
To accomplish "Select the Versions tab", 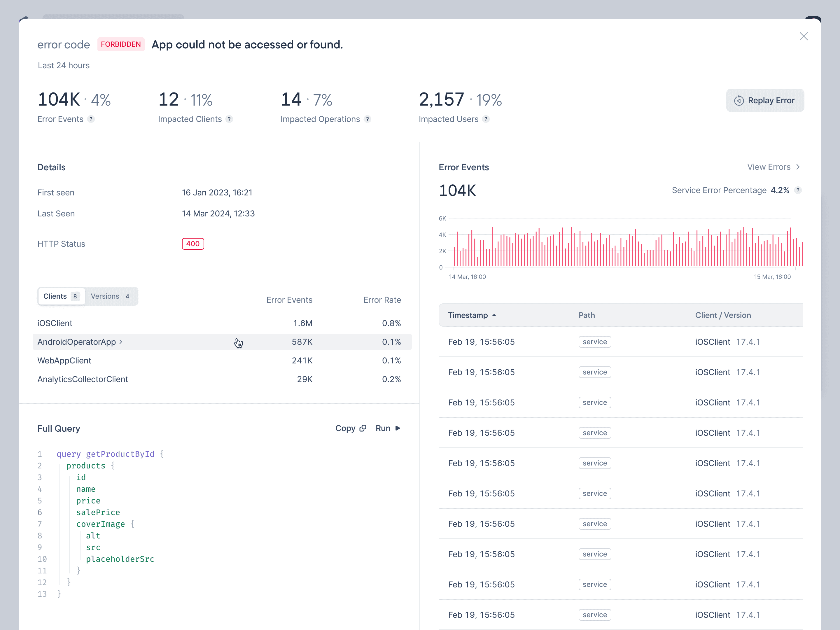I will (109, 296).
